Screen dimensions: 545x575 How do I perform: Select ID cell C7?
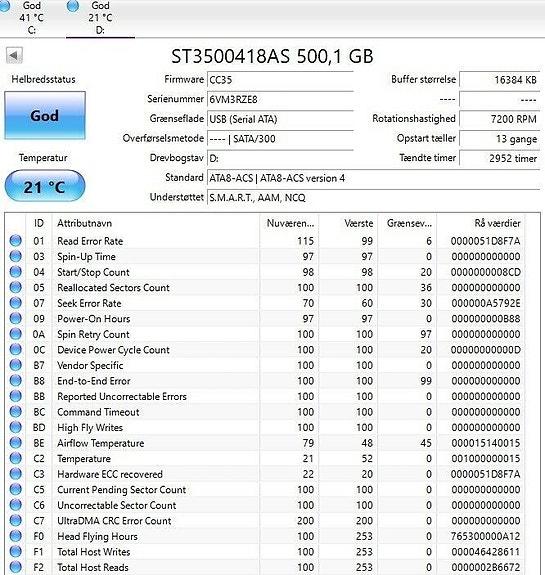39,521
